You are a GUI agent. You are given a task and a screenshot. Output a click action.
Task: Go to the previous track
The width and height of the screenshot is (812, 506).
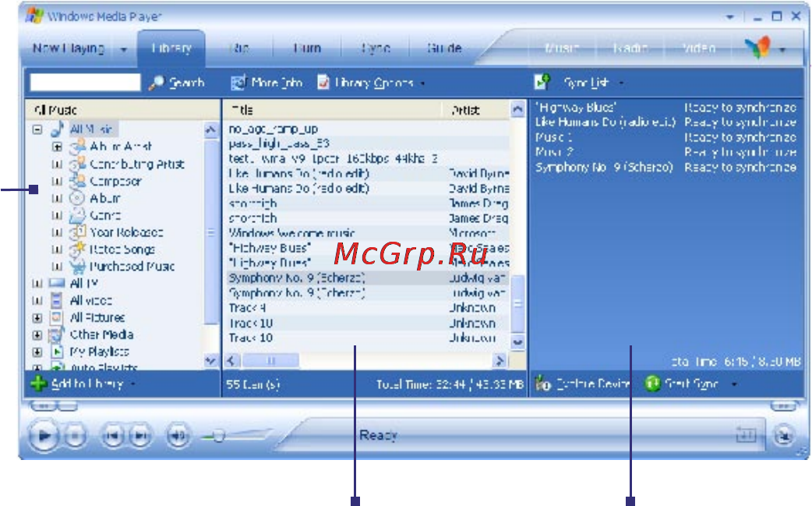[112, 436]
